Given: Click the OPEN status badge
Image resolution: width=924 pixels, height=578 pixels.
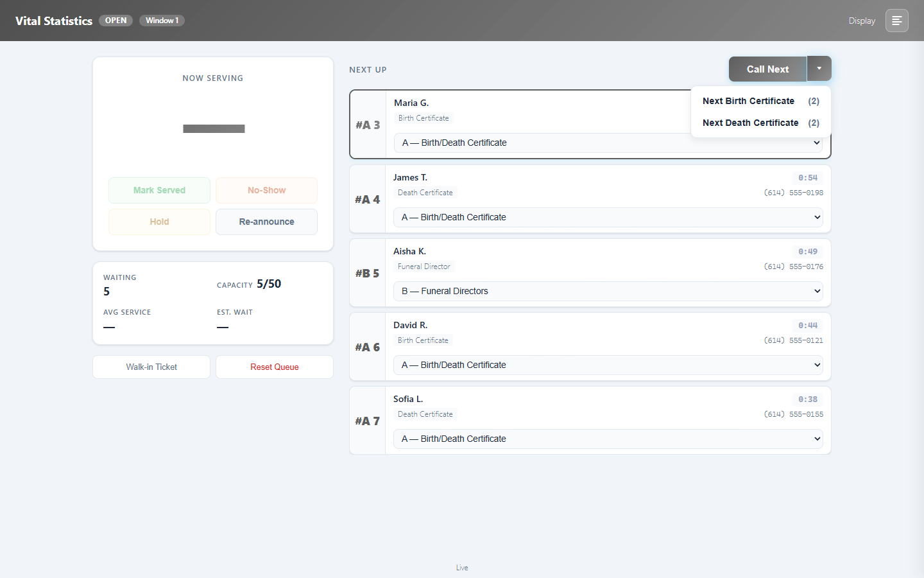Looking at the screenshot, I should [116, 21].
